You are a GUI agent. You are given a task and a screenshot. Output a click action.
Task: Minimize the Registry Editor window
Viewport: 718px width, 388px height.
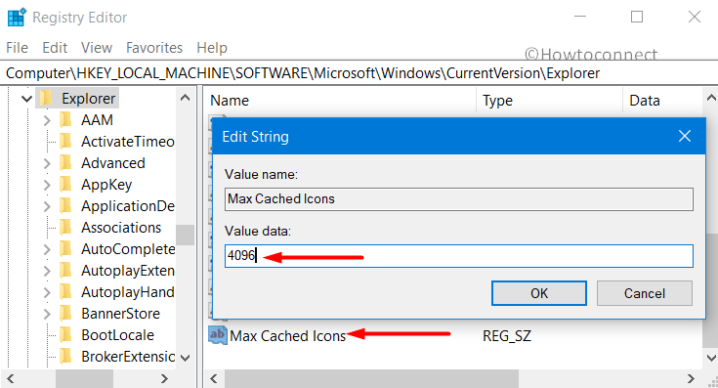[x=580, y=17]
